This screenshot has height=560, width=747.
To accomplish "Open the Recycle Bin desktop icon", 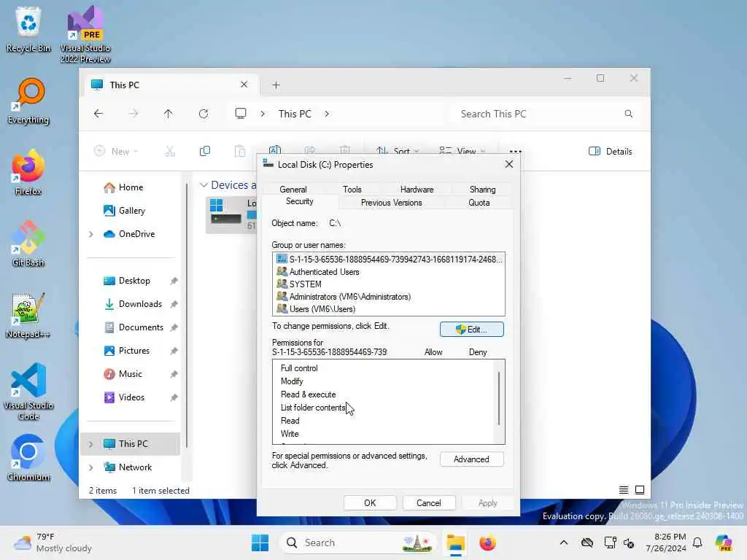I will coord(28,29).
